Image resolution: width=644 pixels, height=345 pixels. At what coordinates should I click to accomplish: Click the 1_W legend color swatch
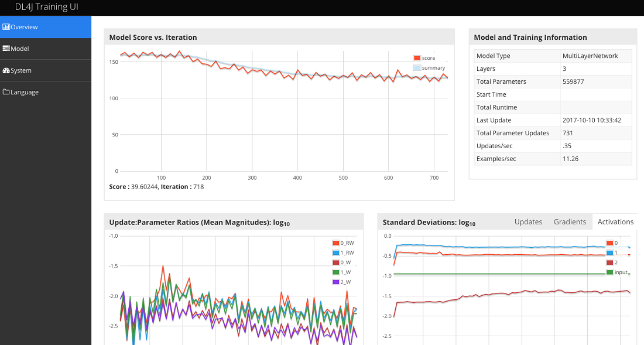pyautogui.click(x=335, y=272)
